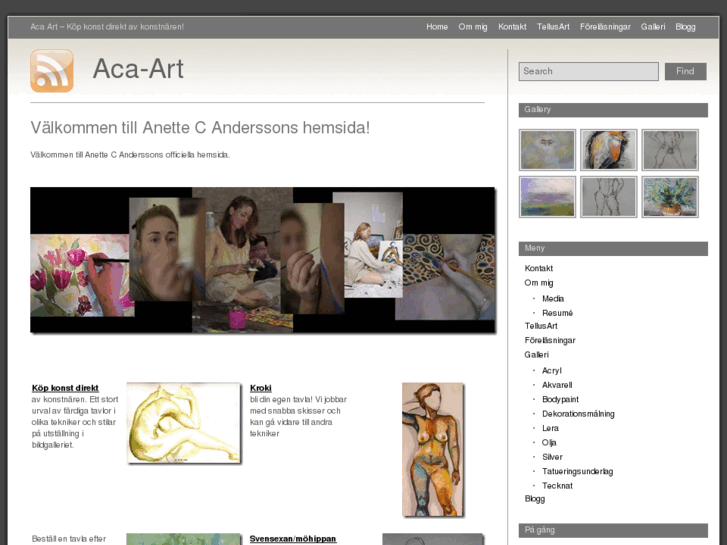Click the painter collage banner image
727x545 pixels.
pyautogui.click(x=262, y=260)
